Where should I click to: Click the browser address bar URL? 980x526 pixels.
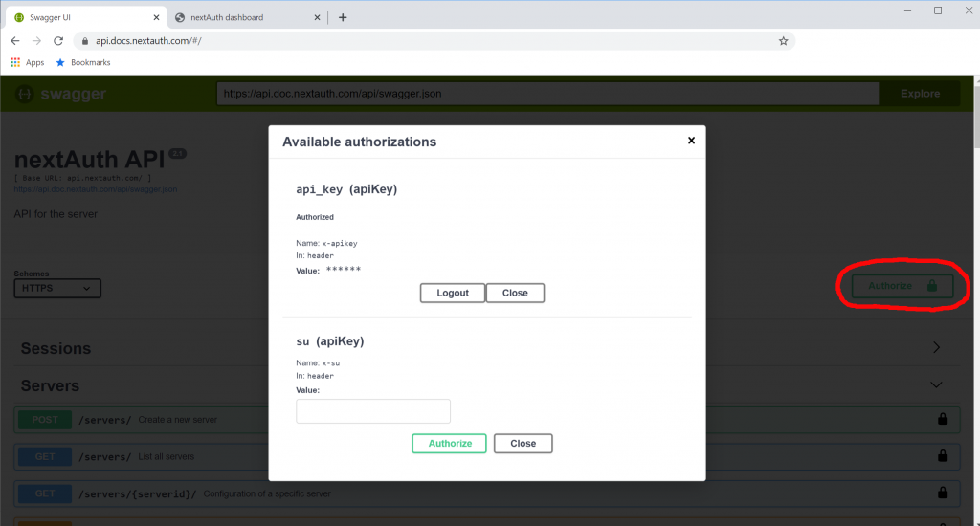[148, 41]
